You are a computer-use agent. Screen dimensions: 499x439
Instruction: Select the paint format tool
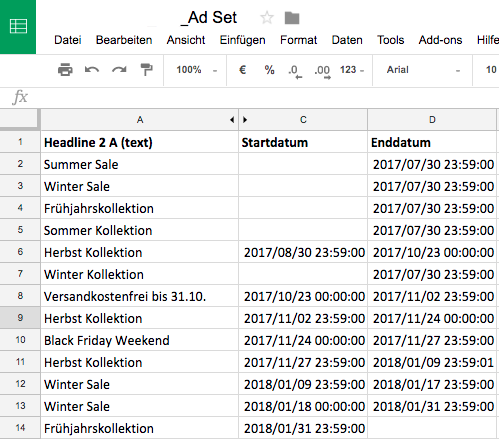(x=146, y=70)
